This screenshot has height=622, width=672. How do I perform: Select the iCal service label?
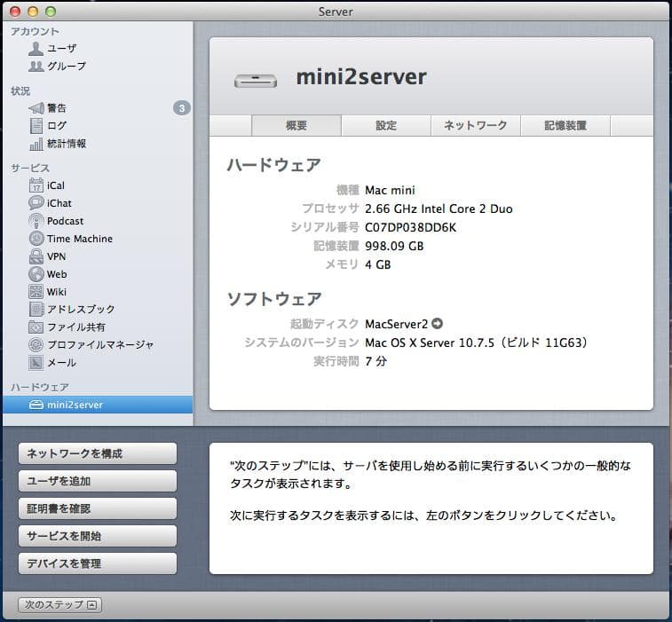(x=56, y=185)
